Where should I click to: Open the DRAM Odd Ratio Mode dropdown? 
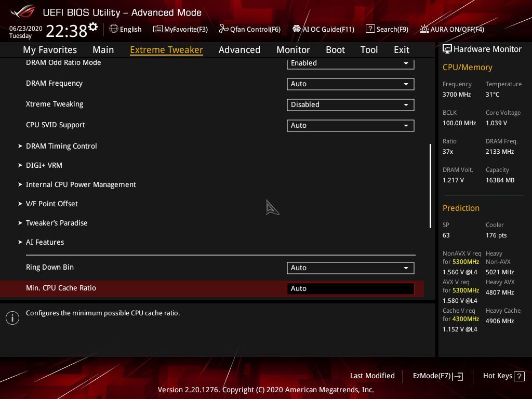(x=351, y=63)
